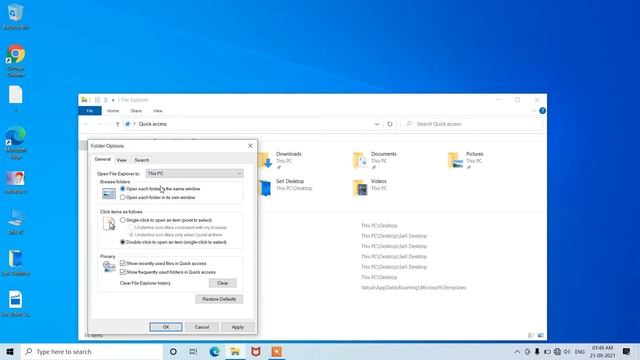
Task: Launch Microsoft Edge desktop shortcut
Action: click(16, 142)
